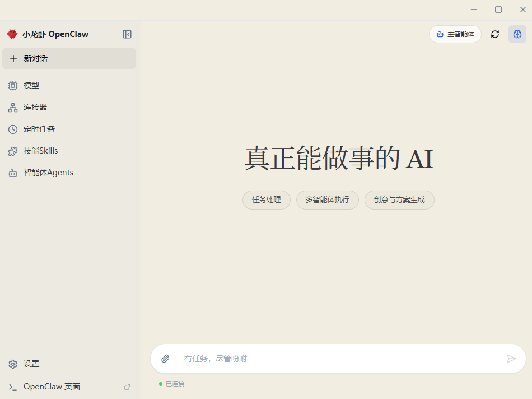
Task: Open 定时任务 scheduled tasks
Action: pos(39,129)
